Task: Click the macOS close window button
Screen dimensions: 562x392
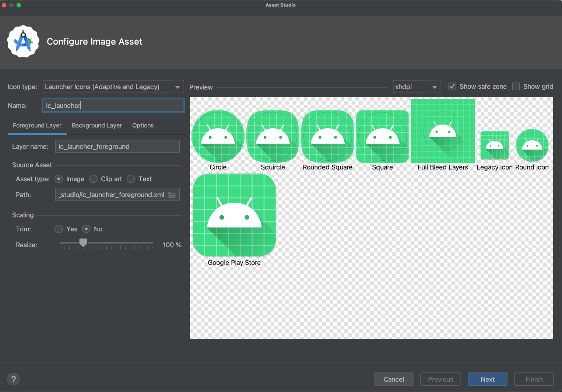Action: tap(4, 5)
